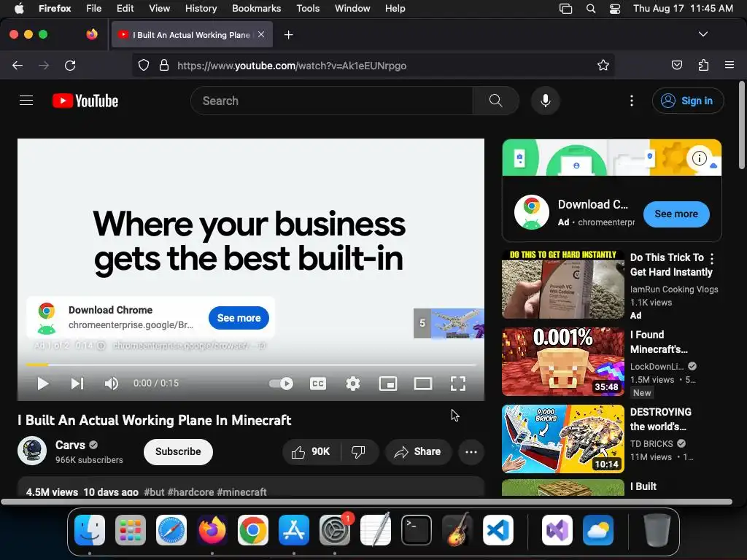The height and width of the screenshot is (560, 747).
Task: Open 'I Found Minecraft's' video thumbnail
Action: (563, 362)
